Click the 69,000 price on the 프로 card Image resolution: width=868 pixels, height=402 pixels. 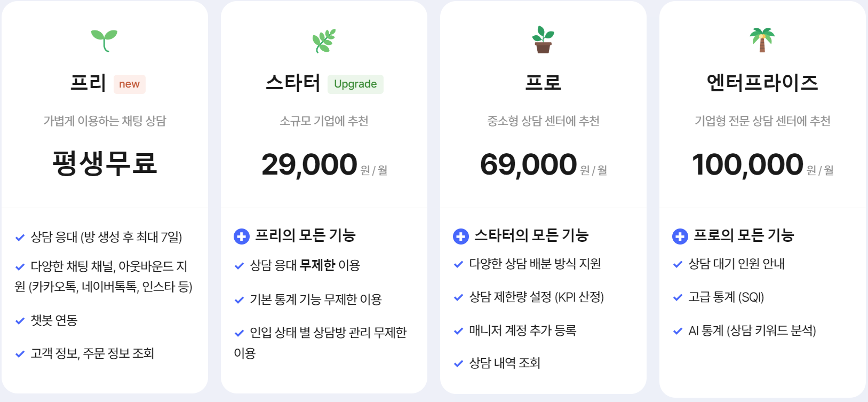[528, 164]
